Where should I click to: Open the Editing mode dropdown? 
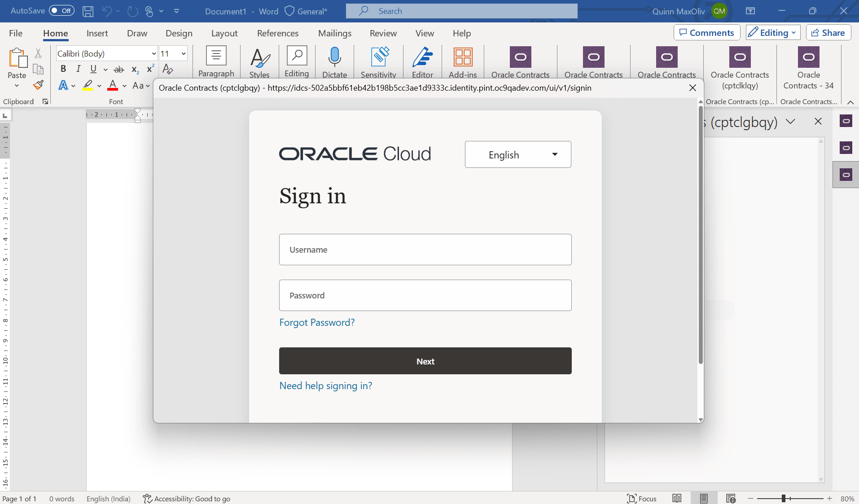pos(773,33)
